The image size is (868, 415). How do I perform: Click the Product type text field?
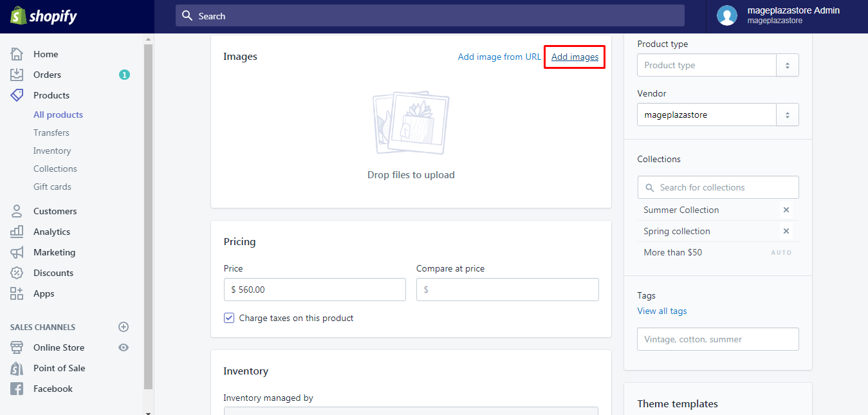pyautogui.click(x=707, y=65)
